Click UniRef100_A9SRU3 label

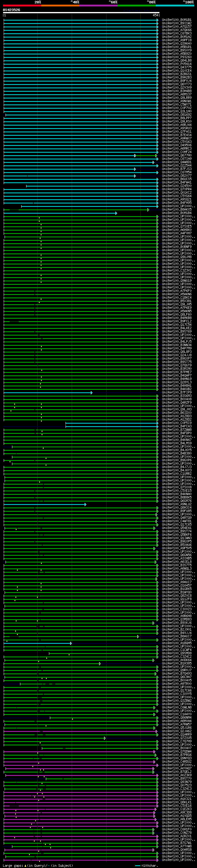[x=177, y=128]
